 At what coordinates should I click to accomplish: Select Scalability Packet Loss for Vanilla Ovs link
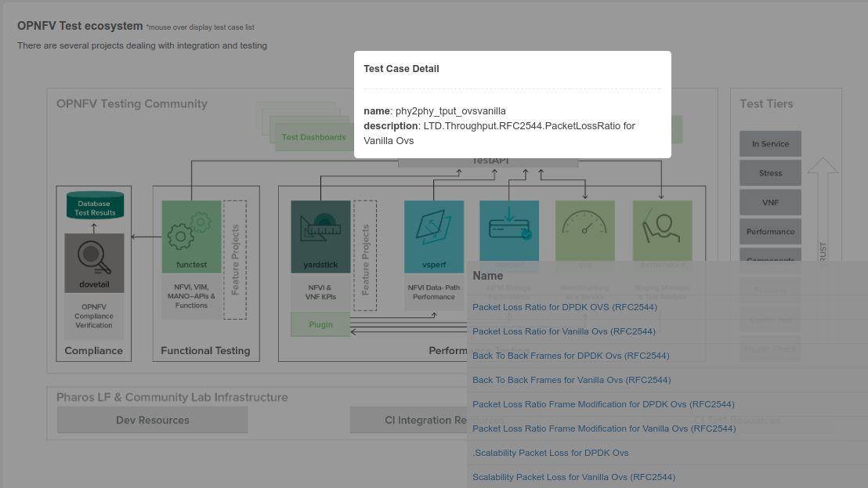point(573,477)
